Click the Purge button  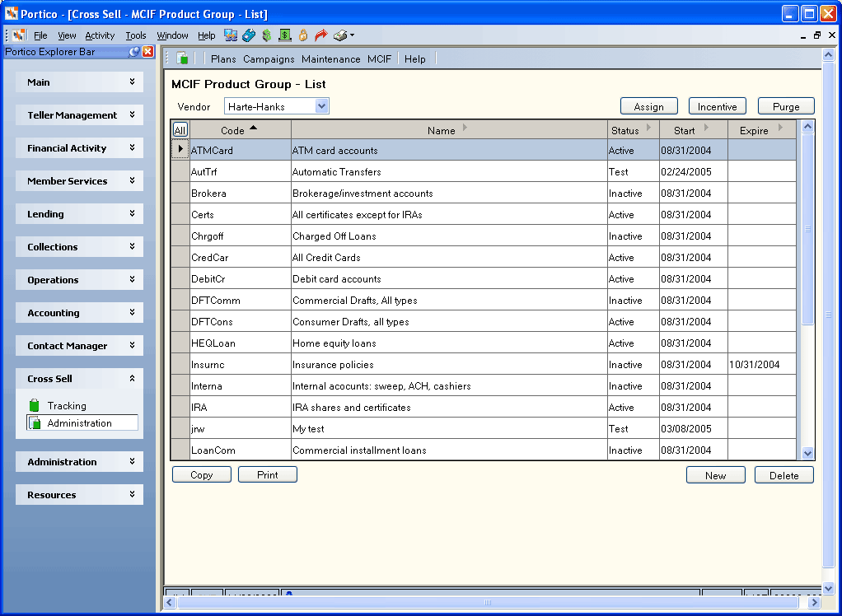click(x=786, y=106)
